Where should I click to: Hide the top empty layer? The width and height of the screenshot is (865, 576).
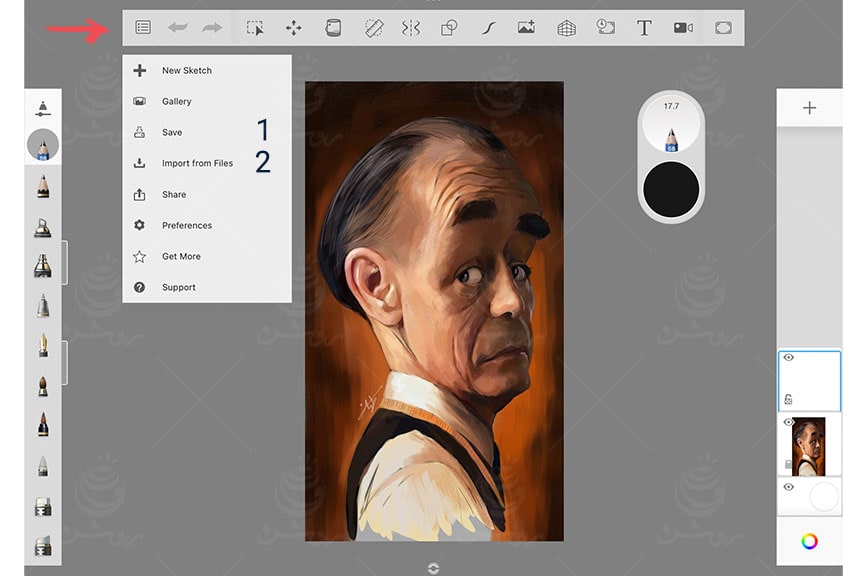(x=790, y=357)
